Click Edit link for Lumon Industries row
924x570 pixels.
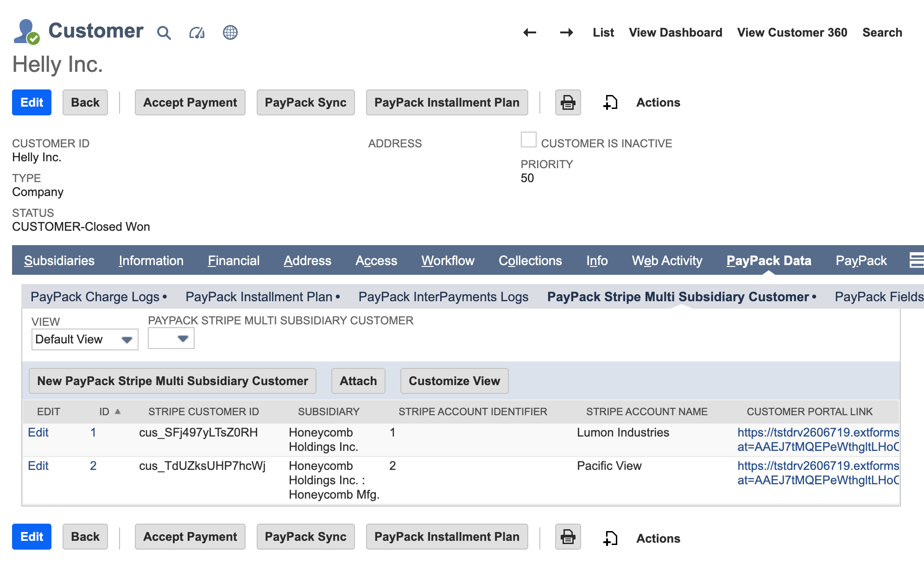pos(38,432)
